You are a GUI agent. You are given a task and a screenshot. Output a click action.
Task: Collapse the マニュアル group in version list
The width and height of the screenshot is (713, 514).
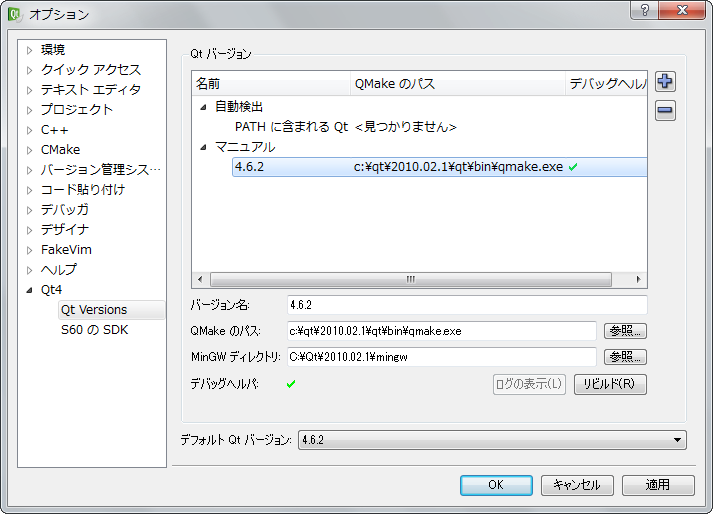[x=204, y=147]
